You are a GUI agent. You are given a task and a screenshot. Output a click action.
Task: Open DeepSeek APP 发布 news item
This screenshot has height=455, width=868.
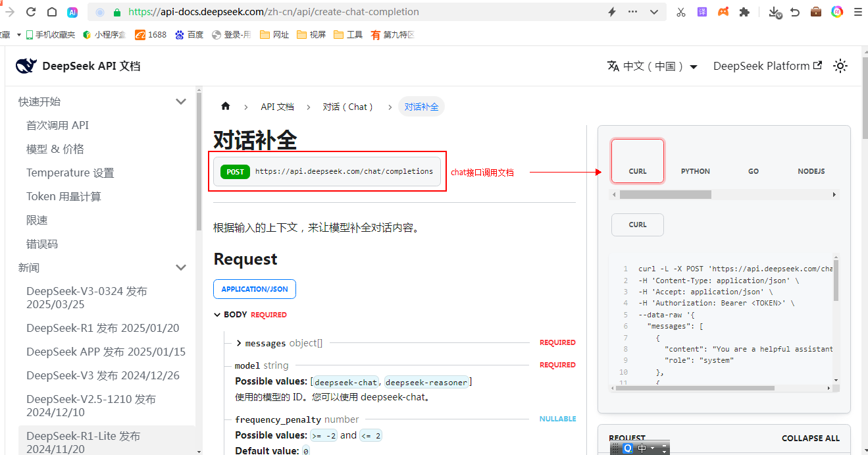coord(106,352)
